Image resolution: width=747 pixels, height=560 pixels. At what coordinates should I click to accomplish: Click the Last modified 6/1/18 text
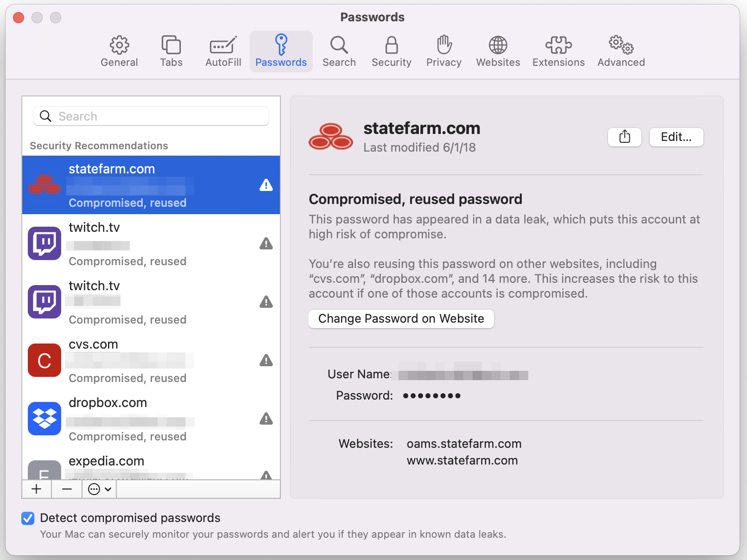tap(419, 147)
